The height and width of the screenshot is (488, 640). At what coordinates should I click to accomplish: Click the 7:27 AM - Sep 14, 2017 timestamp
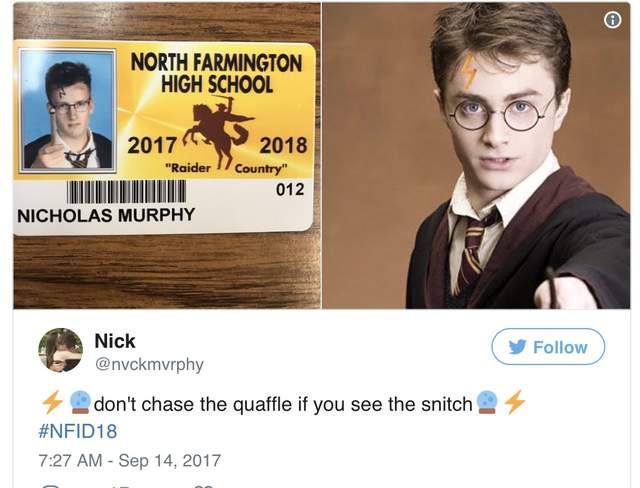point(129,460)
